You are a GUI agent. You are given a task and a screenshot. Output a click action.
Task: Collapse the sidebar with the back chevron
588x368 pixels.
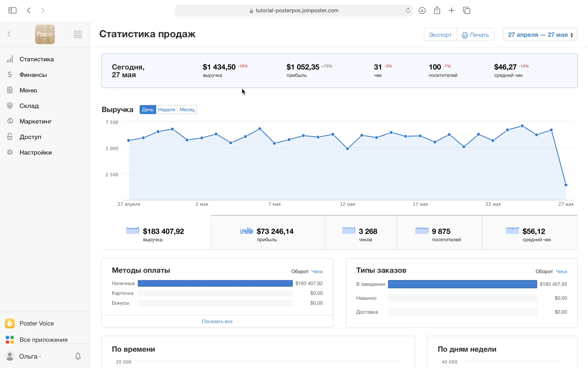coord(9,34)
